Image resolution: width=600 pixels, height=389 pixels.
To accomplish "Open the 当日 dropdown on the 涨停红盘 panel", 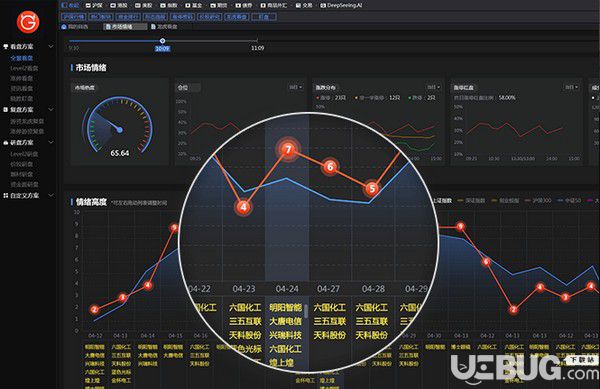I will pyautogui.click(x=572, y=87).
